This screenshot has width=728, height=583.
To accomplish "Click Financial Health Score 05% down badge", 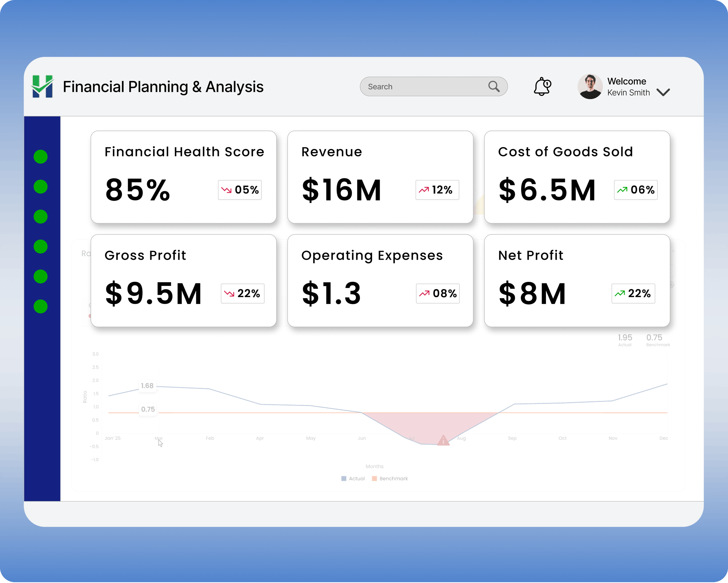I will point(240,190).
